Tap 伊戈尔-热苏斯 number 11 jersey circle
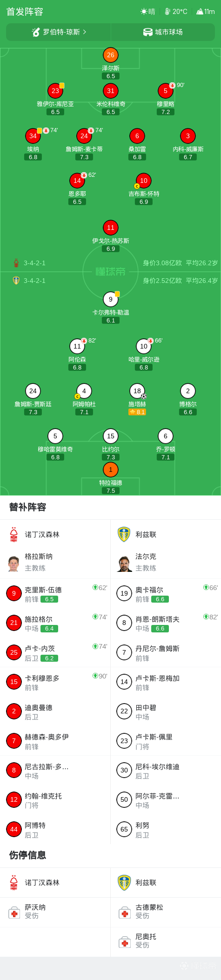Screen dimensions: 221x980 point(111,228)
